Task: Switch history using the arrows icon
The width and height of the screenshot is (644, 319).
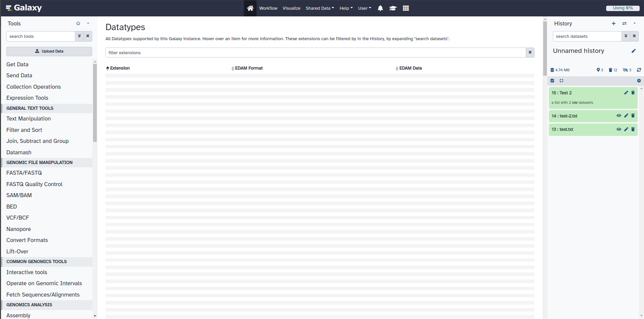Action: (624, 23)
